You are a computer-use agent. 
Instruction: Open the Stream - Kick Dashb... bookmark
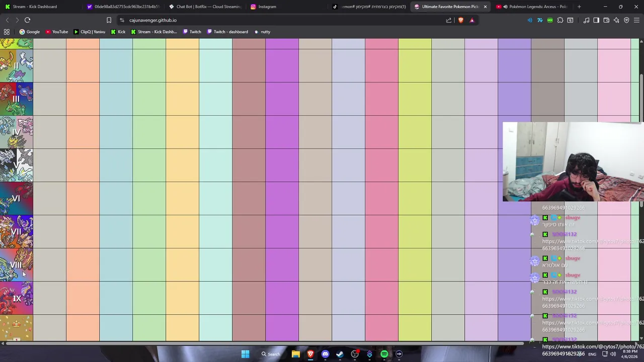click(x=153, y=32)
